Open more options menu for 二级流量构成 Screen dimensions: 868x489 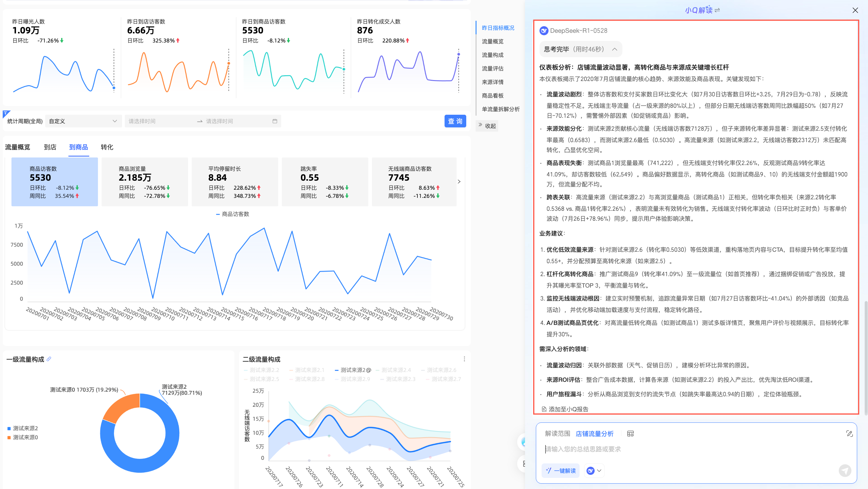pos(464,359)
